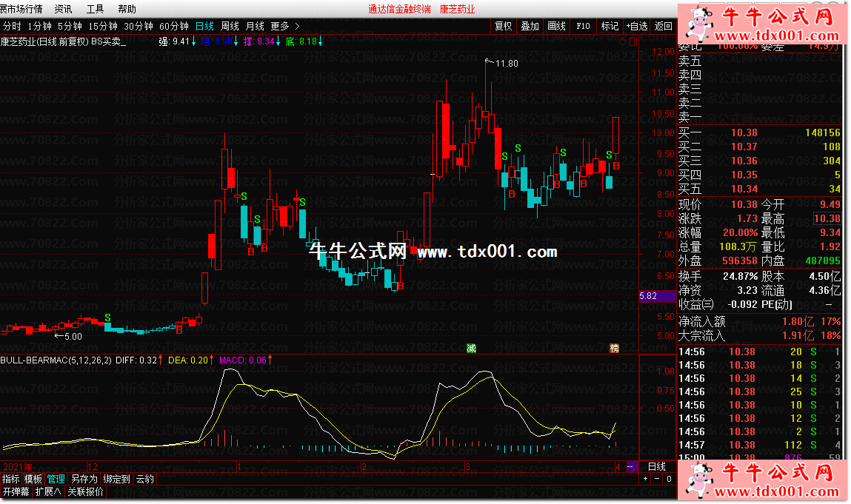The image size is (851, 504).
Task: Click the 换手 24.87% value
Action: [740, 276]
